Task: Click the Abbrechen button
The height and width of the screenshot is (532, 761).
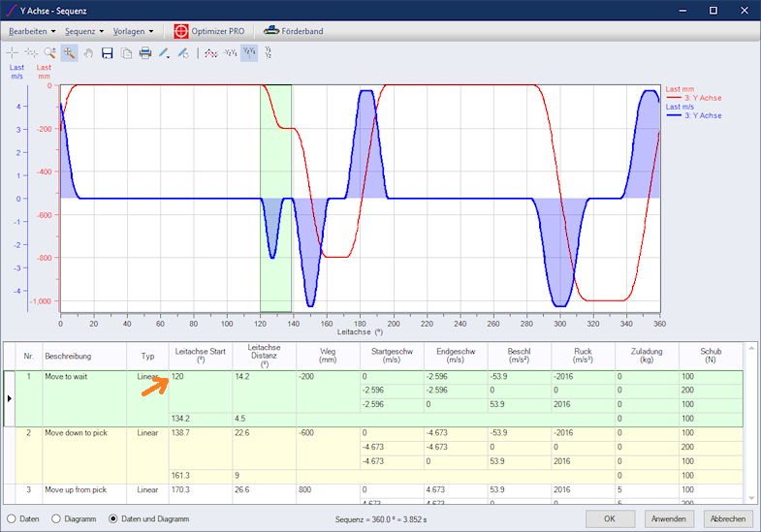Action: (727, 519)
